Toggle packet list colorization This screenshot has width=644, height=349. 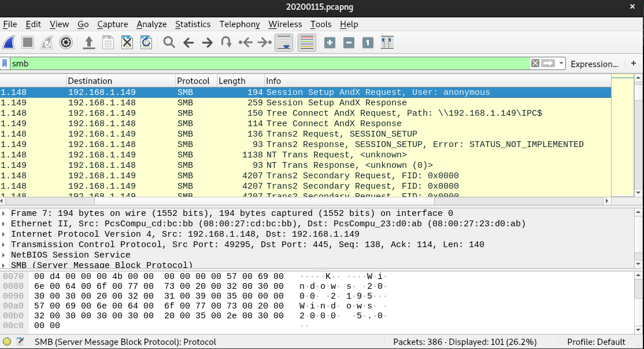(306, 42)
